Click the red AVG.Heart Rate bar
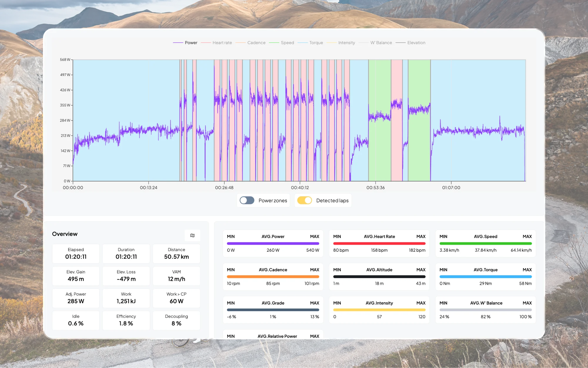 379,243
